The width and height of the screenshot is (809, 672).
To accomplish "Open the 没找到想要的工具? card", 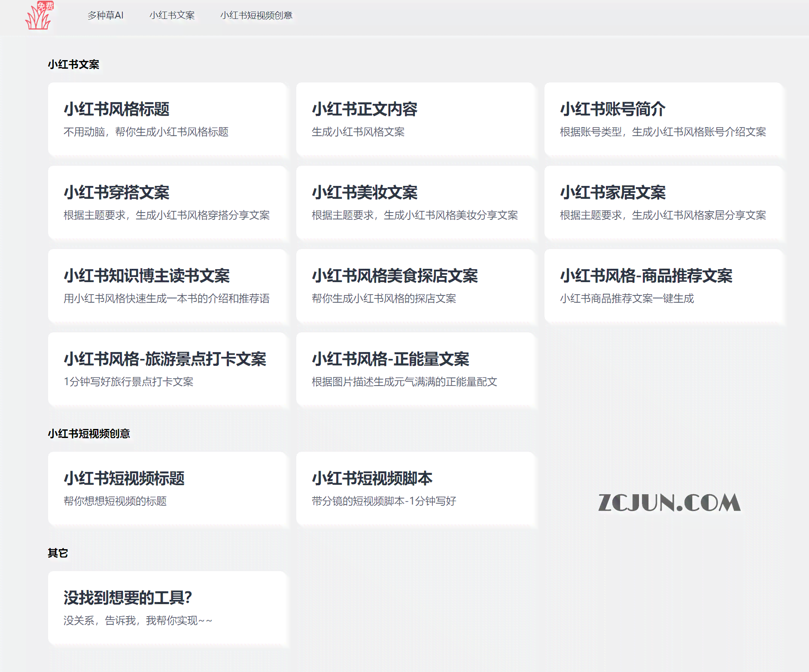I will click(167, 608).
